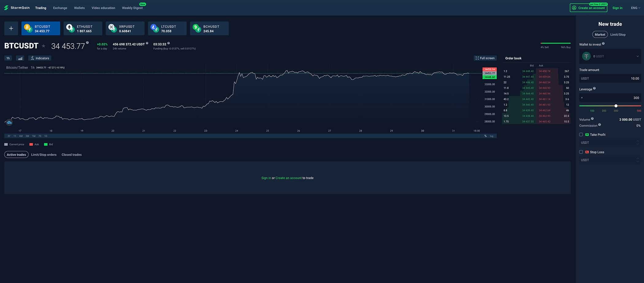Click the Tether coin icon in wallet
The image size is (644, 283).
(x=586, y=56)
